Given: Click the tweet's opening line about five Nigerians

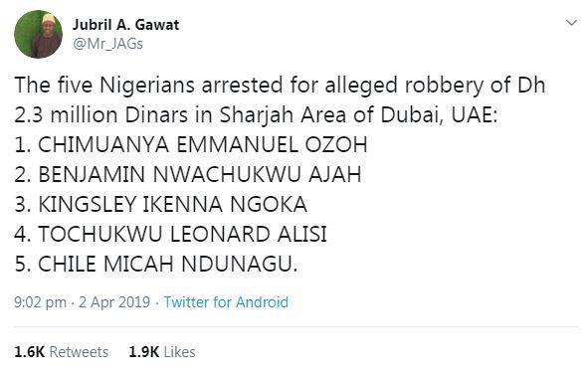Looking at the screenshot, I should point(280,86).
